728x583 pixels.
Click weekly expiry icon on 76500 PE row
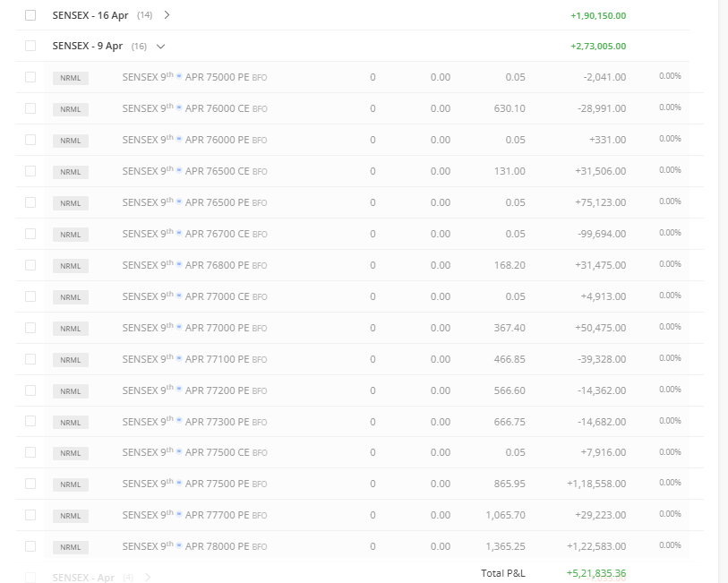point(179,201)
